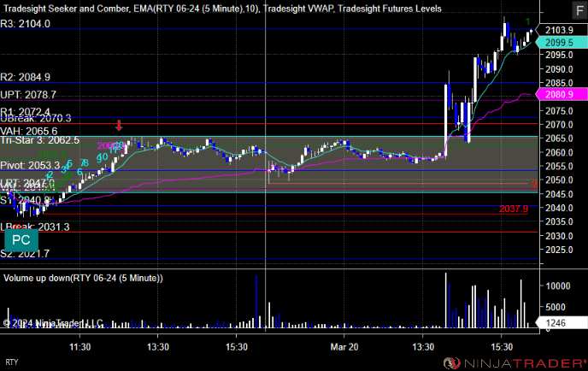Select the S2: 2021.7 label
This screenshot has height=371, width=588.
click(25, 254)
